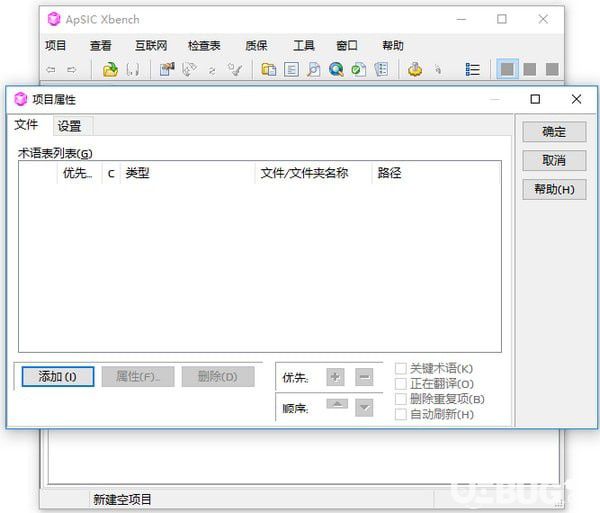This screenshot has height=513, width=600.
Task: Click the text document lines icon
Action: 291,70
